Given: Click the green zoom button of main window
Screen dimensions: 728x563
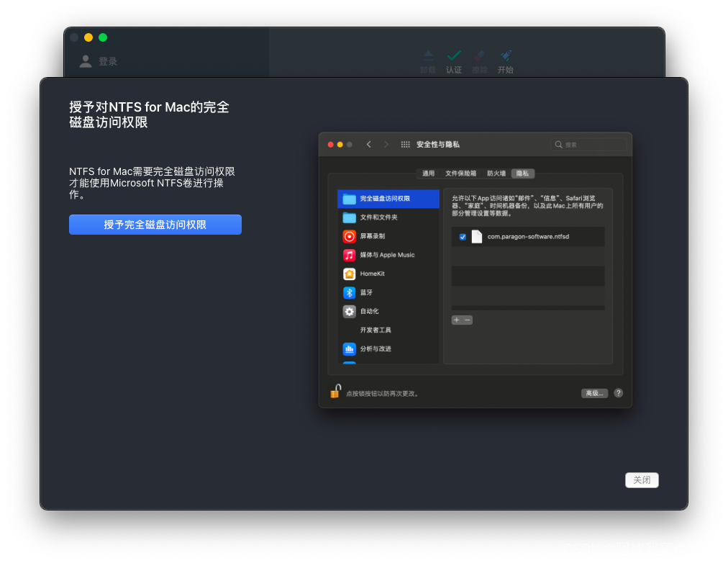Looking at the screenshot, I should pos(103,37).
